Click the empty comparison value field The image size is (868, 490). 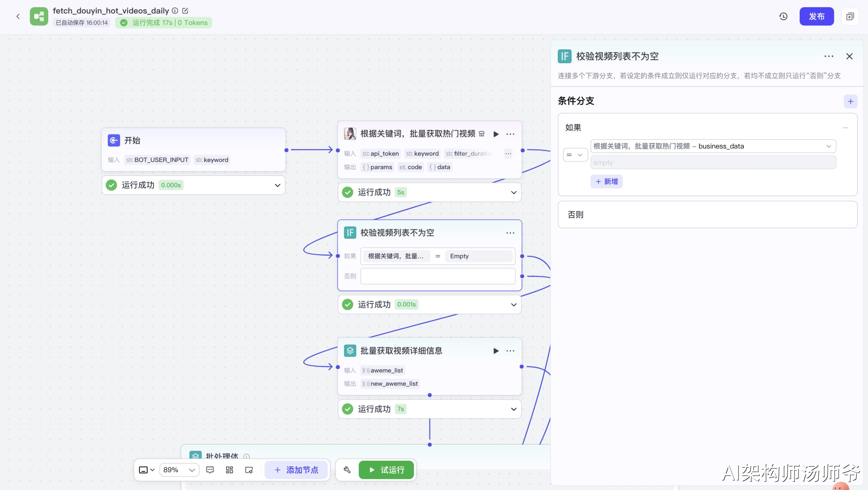(713, 162)
